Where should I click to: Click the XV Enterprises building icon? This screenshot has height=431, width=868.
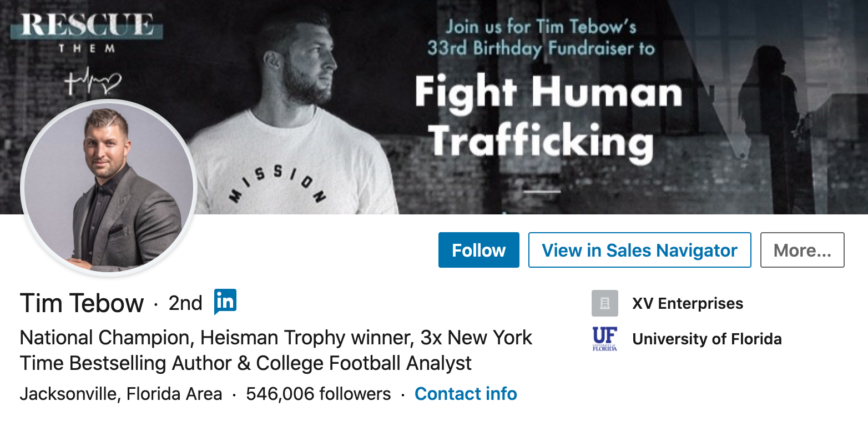click(604, 303)
